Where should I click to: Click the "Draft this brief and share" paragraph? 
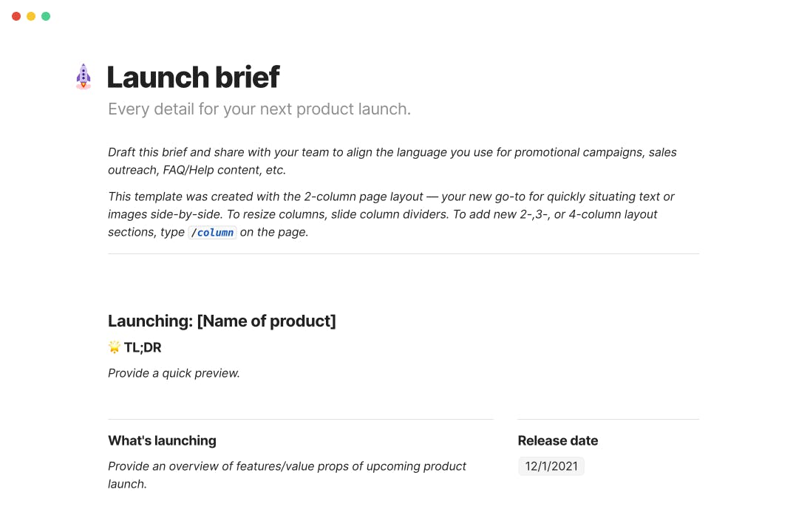pyautogui.click(x=392, y=161)
